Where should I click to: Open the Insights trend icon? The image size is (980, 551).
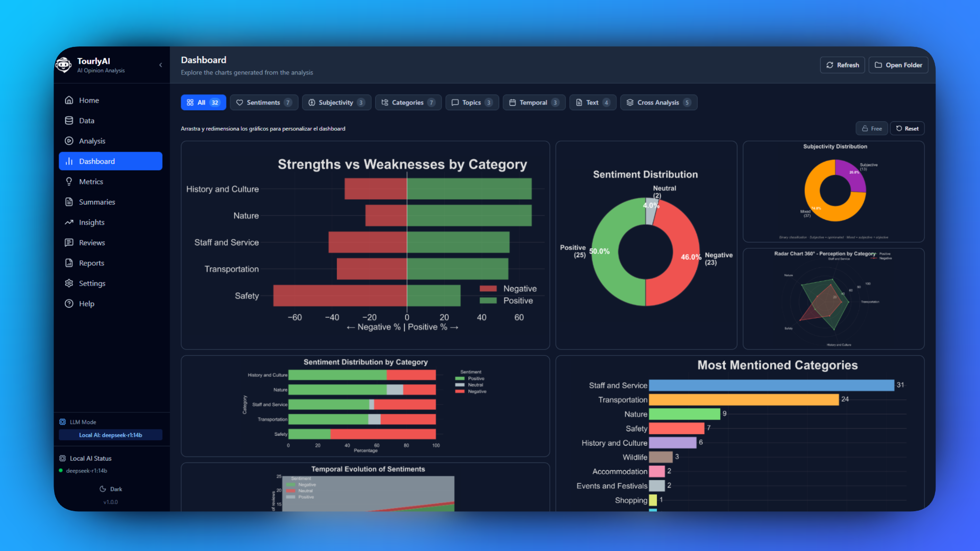coord(69,222)
